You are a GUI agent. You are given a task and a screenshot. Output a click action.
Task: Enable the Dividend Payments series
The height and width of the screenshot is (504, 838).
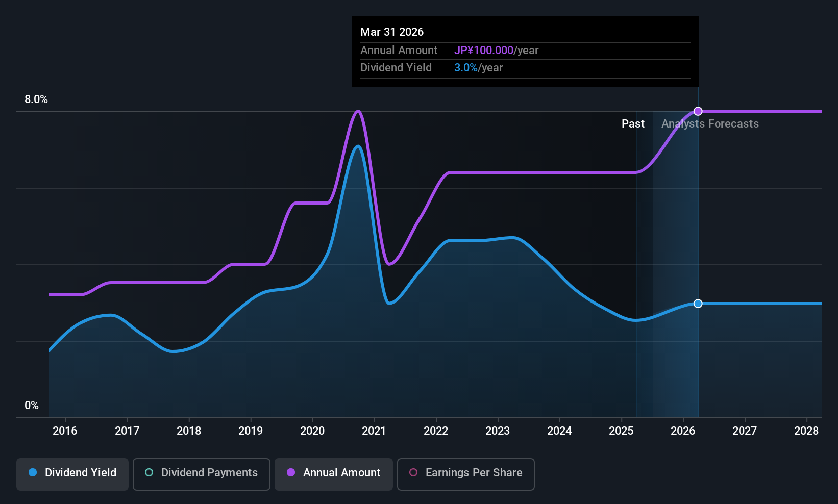click(x=202, y=474)
